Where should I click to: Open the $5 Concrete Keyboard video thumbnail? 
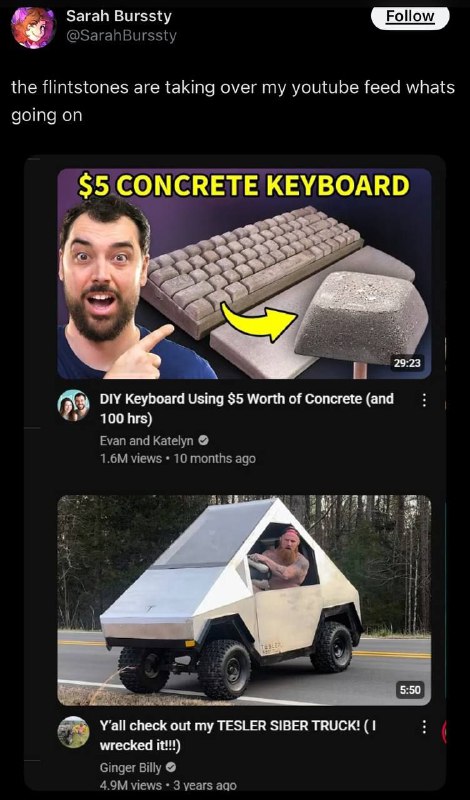pos(244,273)
